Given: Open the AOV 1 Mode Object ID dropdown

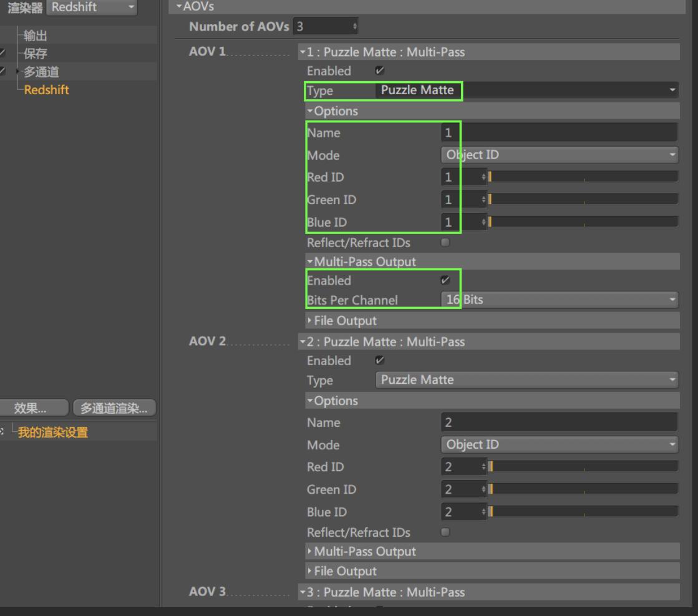Looking at the screenshot, I should (x=559, y=155).
